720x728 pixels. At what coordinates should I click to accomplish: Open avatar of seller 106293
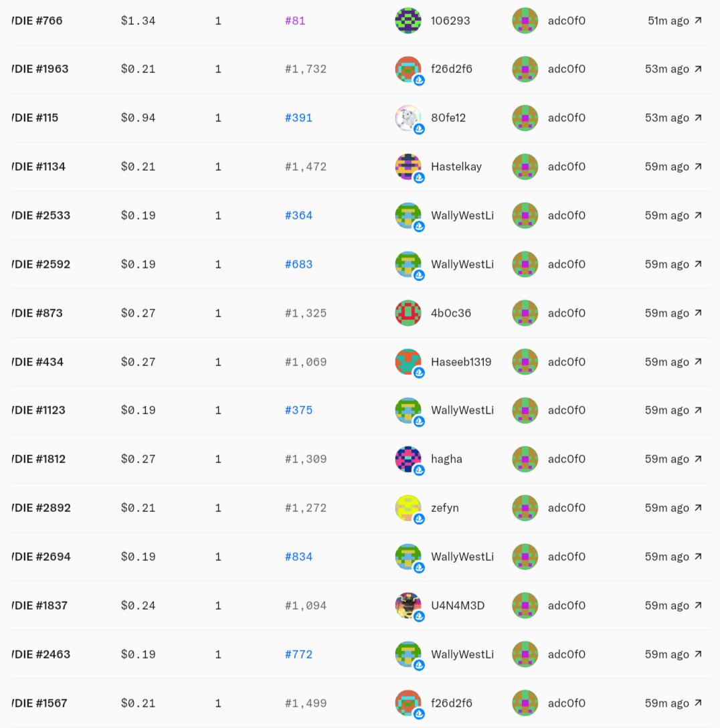click(x=408, y=21)
